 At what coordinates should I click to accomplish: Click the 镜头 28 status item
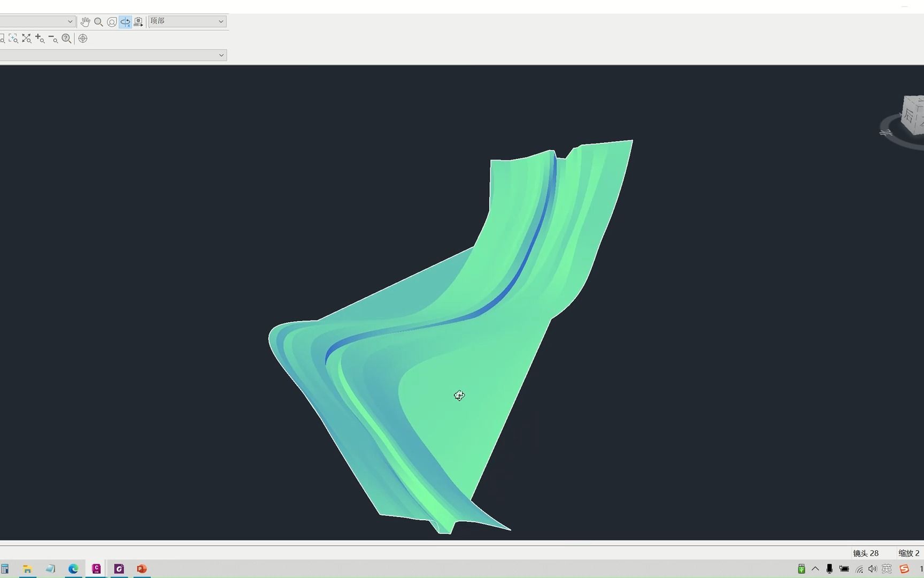tap(866, 553)
